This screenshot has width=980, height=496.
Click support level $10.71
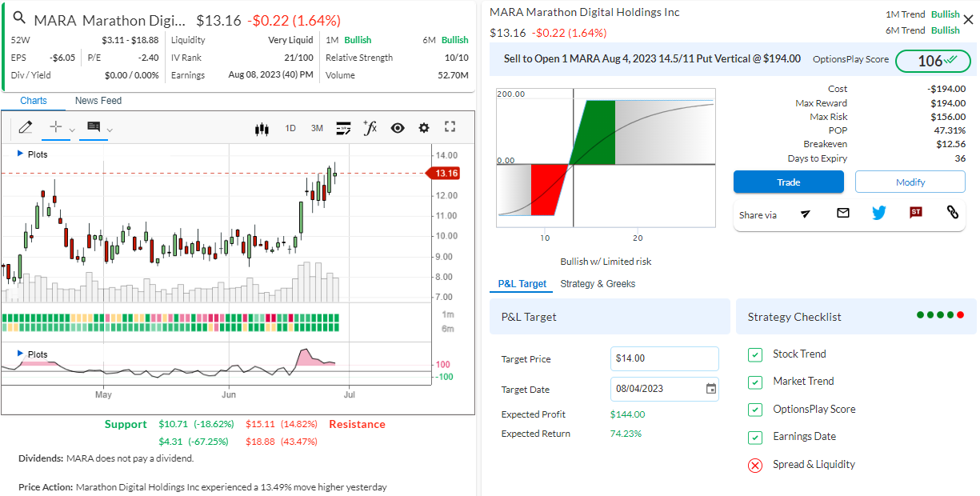click(x=173, y=424)
